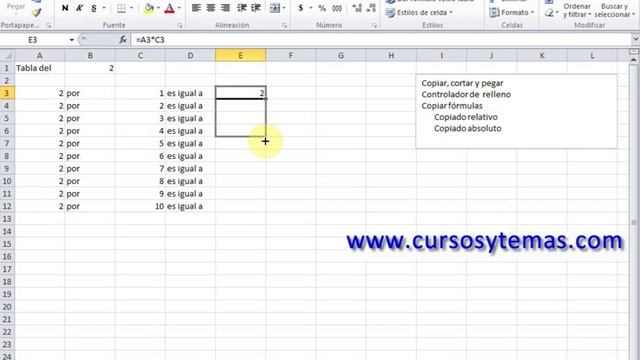Apply the yellow fill color bucket
The width and height of the screenshot is (640, 360).
pos(149,8)
